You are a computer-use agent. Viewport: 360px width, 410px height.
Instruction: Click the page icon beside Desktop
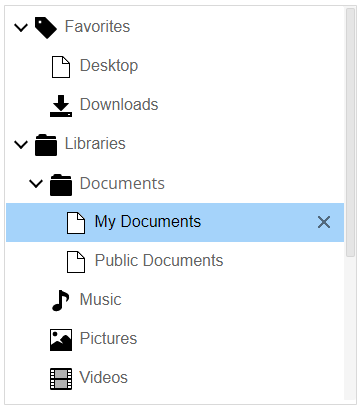tap(61, 67)
